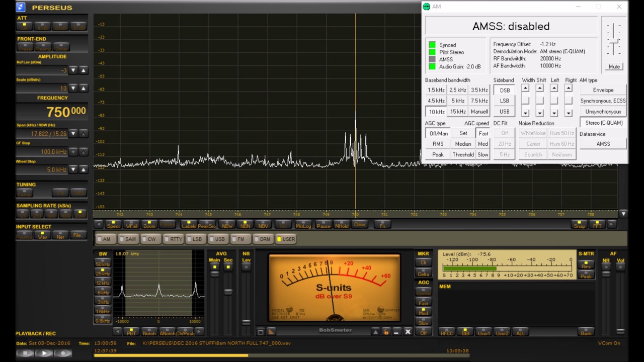Viewport: 644px width, 362px height.
Task: Enable MHold max hold
Action: 342,225
